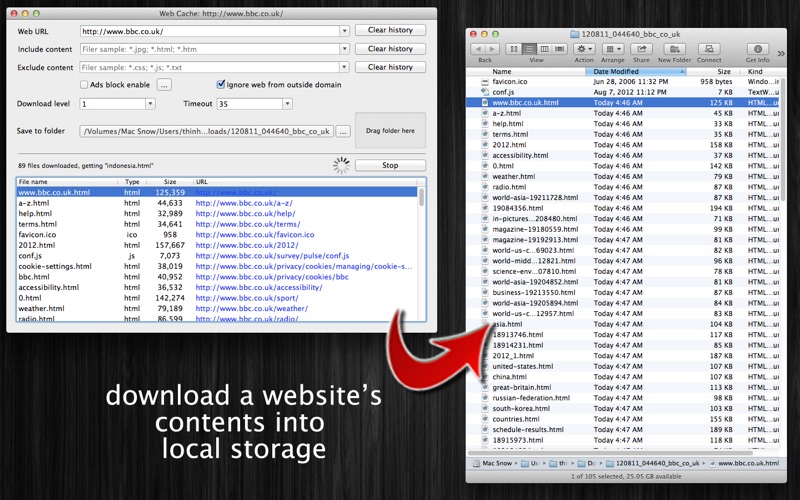The image size is (800, 500).
Task: Click the a-z.html file icon in Finder
Action: 485,113
